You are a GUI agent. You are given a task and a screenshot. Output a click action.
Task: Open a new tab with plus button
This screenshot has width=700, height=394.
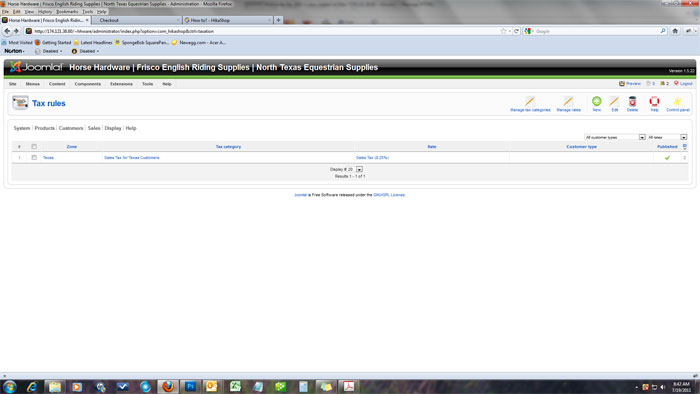tap(278, 20)
